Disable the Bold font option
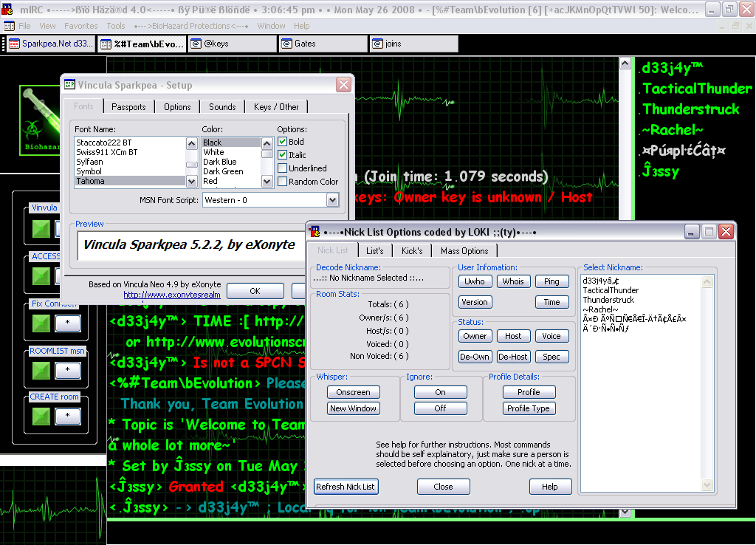This screenshot has width=756, height=545. 283,142
